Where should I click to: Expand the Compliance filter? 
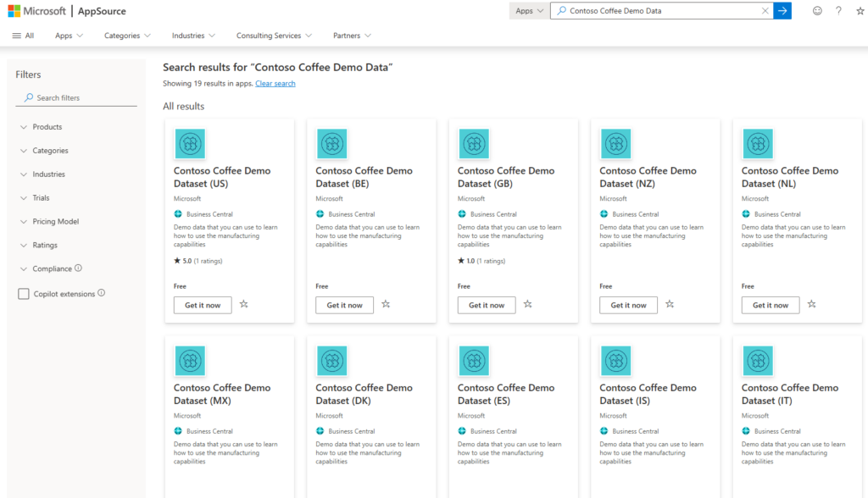(x=46, y=269)
